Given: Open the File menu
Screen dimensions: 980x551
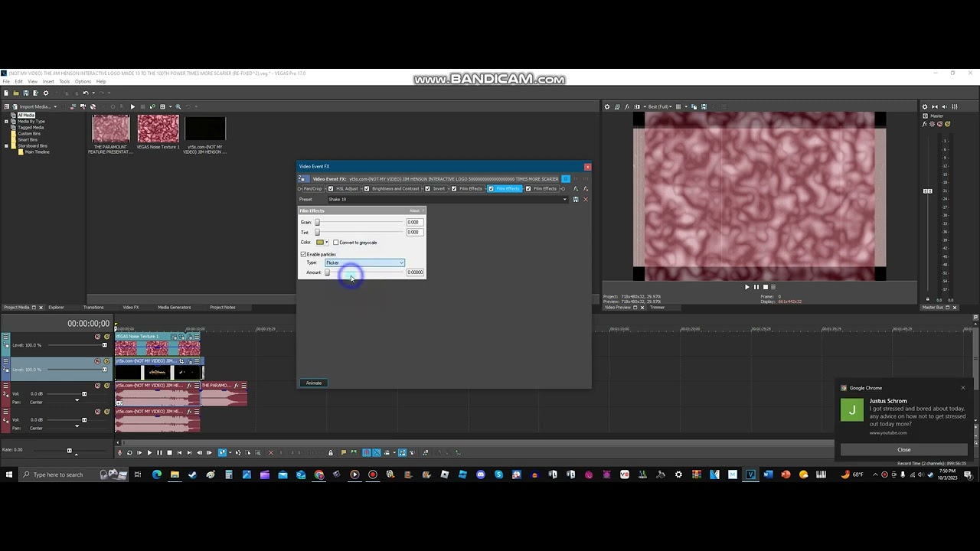Looking at the screenshot, I should click(6, 81).
